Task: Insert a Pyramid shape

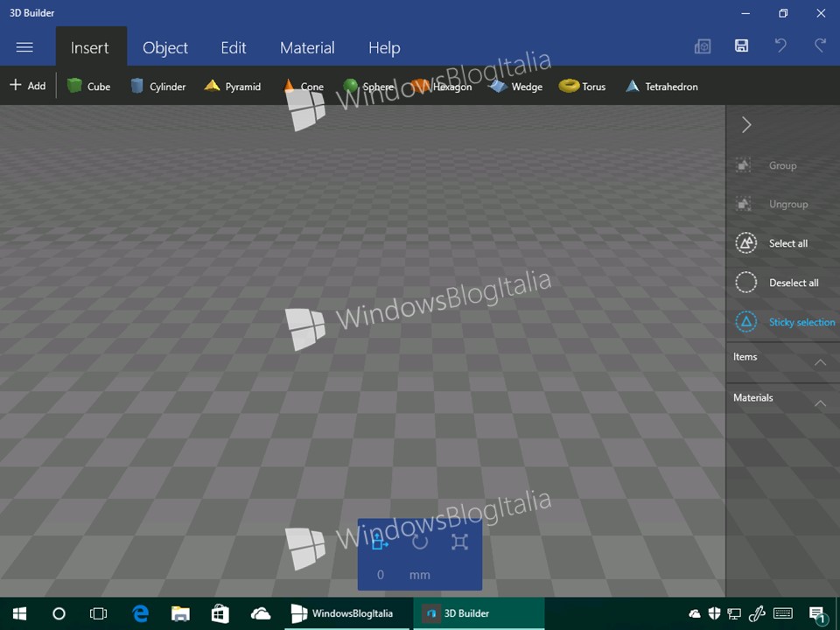Action: [233, 87]
